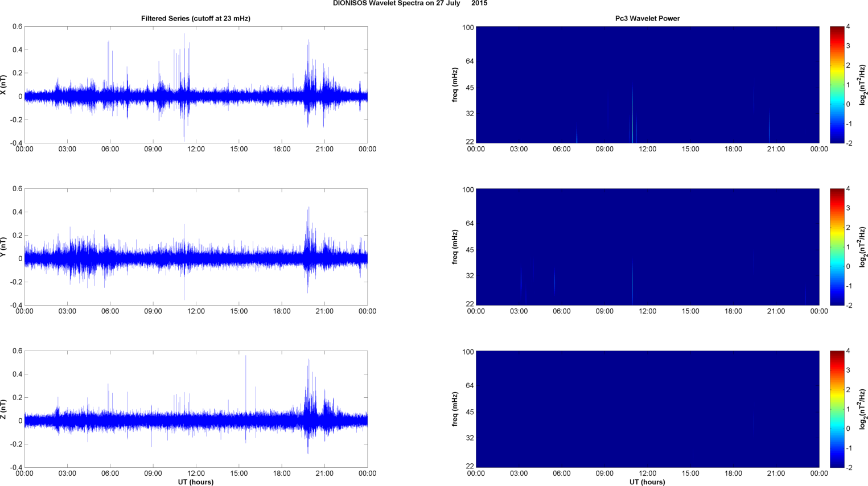
Task: Click the 32 frequency tick on the X spectrogram
Action: tap(470, 114)
